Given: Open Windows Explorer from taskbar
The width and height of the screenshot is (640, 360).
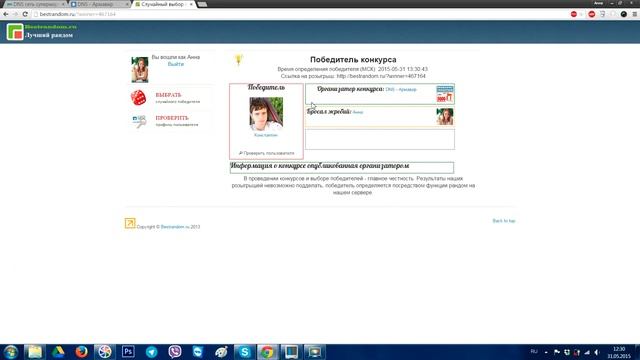Looking at the screenshot, I should [35, 352].
